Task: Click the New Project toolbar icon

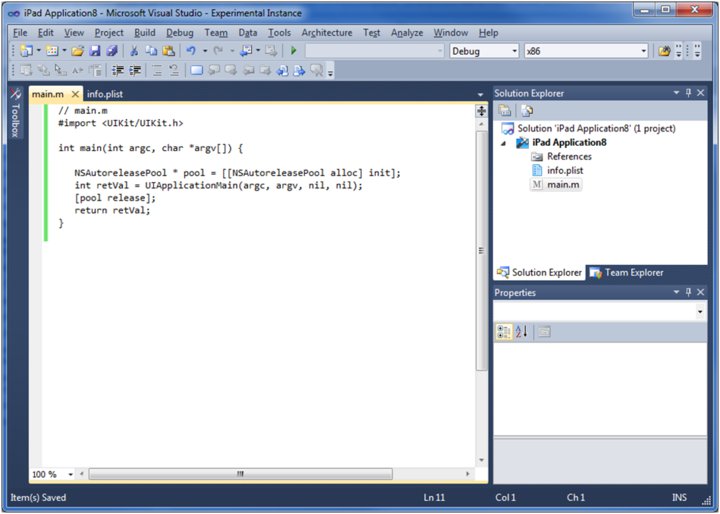Action: (27, 51)
